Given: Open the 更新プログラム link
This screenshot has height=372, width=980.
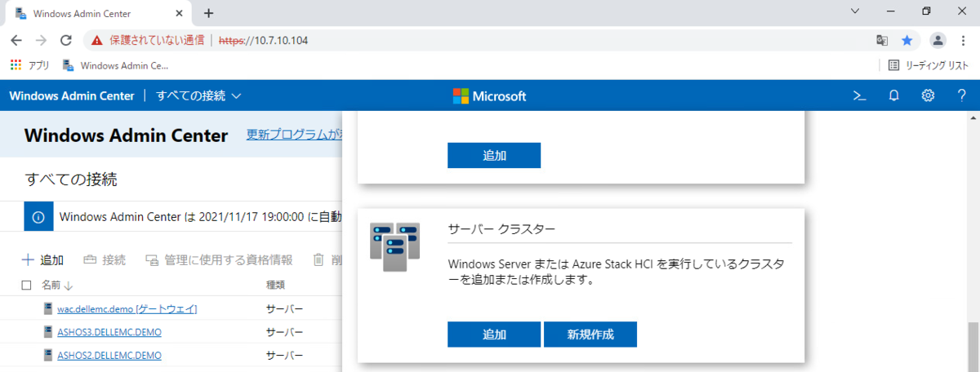Looking at the screenshot, I should point(294,135).
